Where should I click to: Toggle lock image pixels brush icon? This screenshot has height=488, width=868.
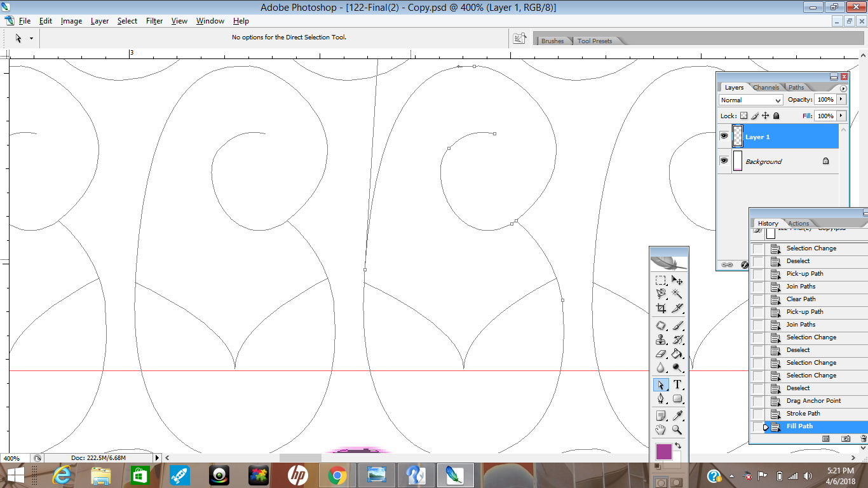(x=755, y=116)
